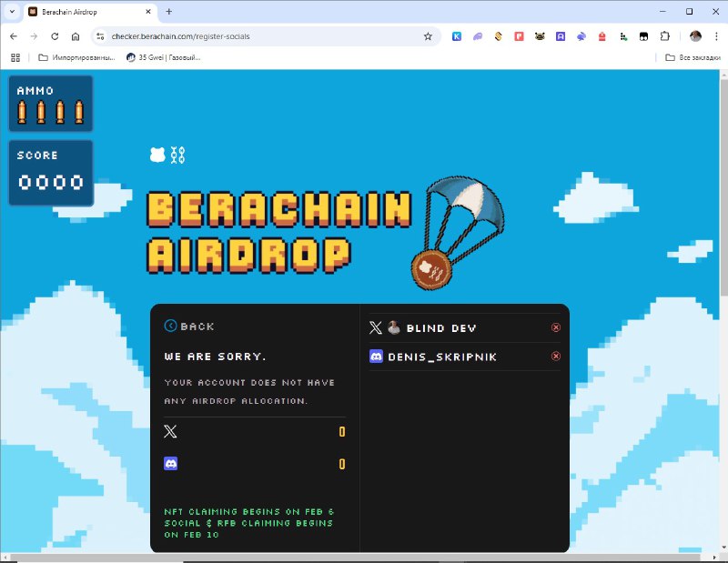Remove the DENIS_SKRIPNIK Discord account

point(555,356)
